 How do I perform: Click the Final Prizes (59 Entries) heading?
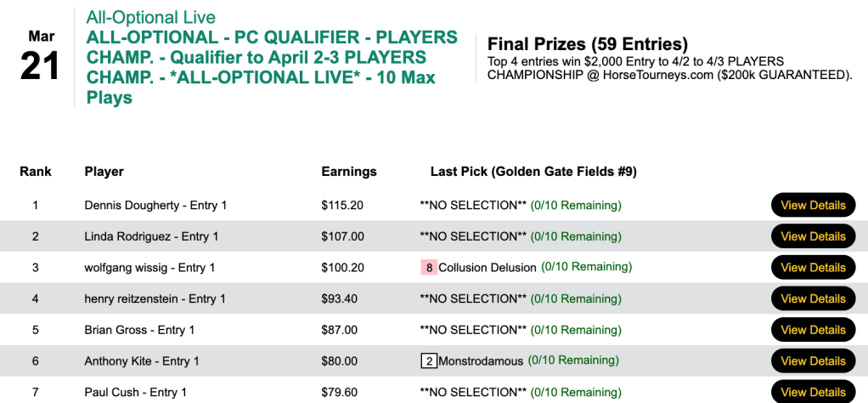[x=587, y=44]
